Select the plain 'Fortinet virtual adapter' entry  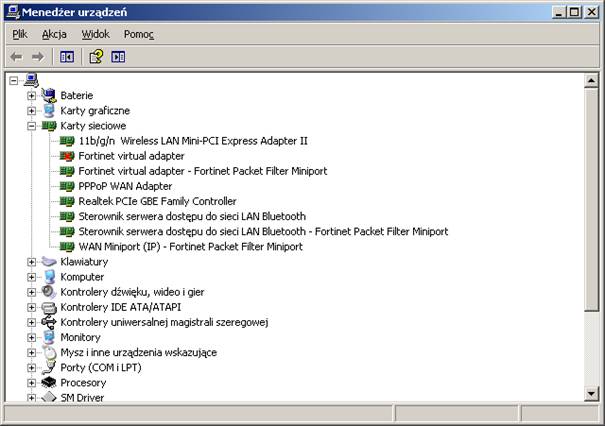click(132, 156)
